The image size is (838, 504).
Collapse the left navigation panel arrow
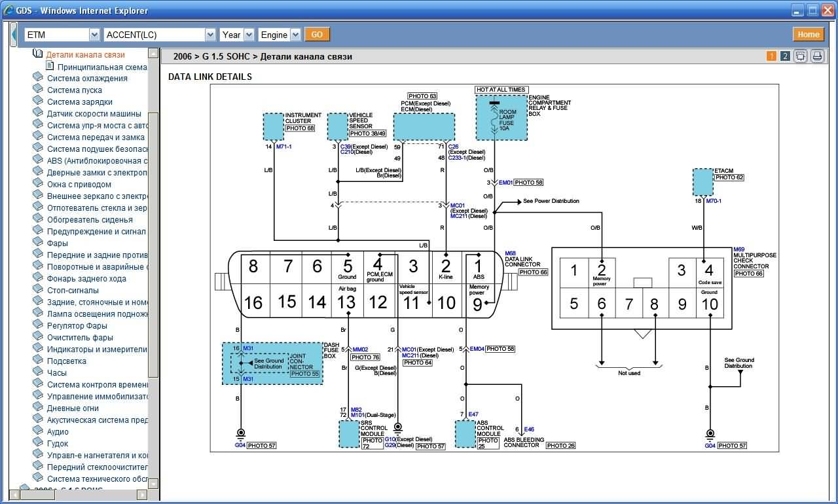tap(13, 34)
